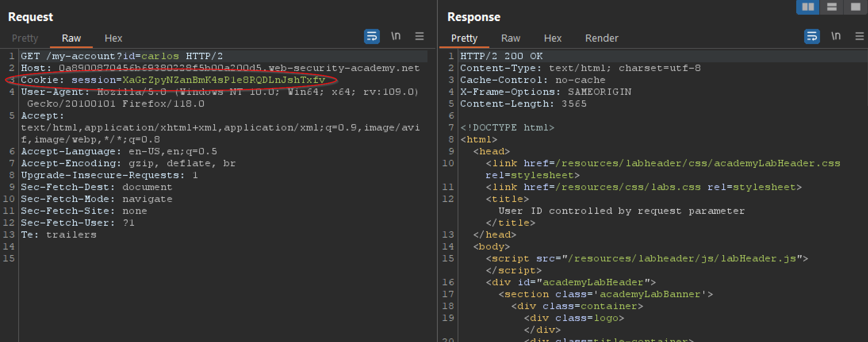Switch to the single-pane tabbed layout icon
Viewport: 868px width, 342px height.
point(855,7)
